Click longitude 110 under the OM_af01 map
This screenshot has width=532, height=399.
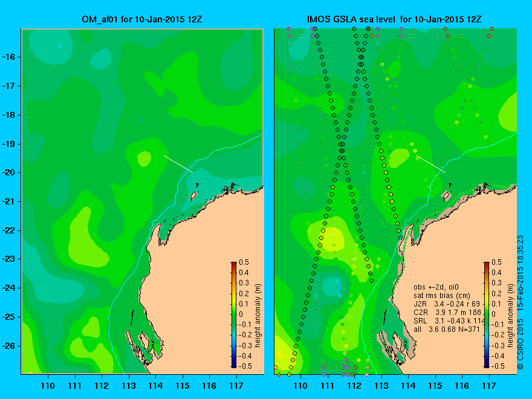pos(48,386)
